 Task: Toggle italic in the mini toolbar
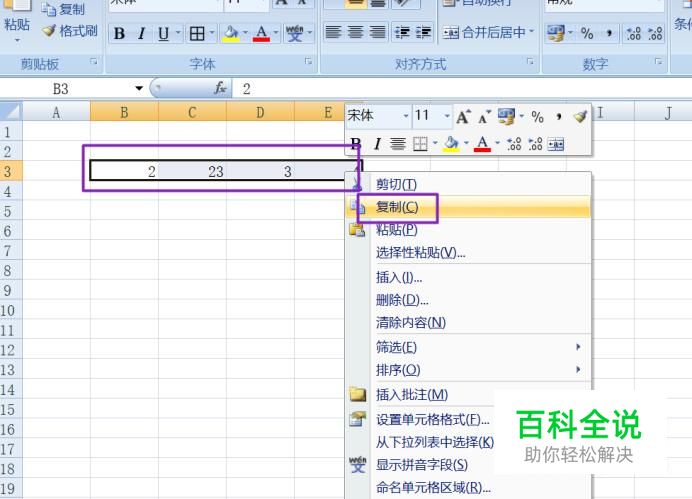pyautogui.click(x=377, y=144)
